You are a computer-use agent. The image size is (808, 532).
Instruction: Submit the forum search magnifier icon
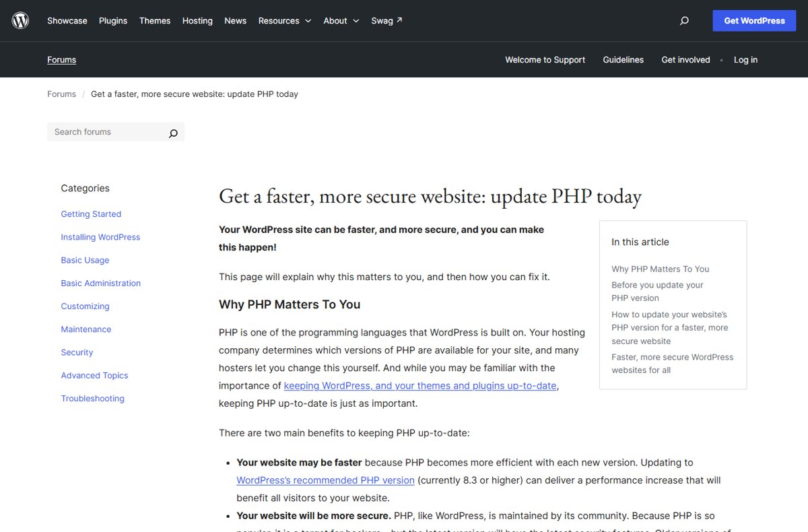point(173,133)
